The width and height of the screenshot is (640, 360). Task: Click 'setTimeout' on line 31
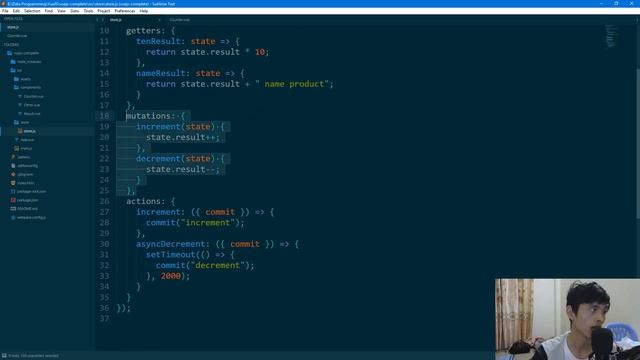pyautogui.click(x=171, y=255)
